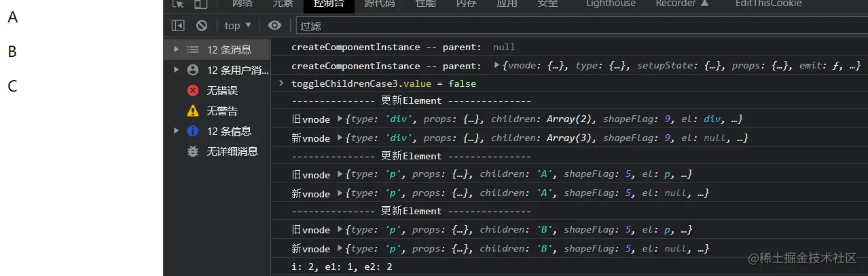Viewport: 868px width, 276px height.
Task: Create a live expression with eye icon
Action: pos(274,25)
